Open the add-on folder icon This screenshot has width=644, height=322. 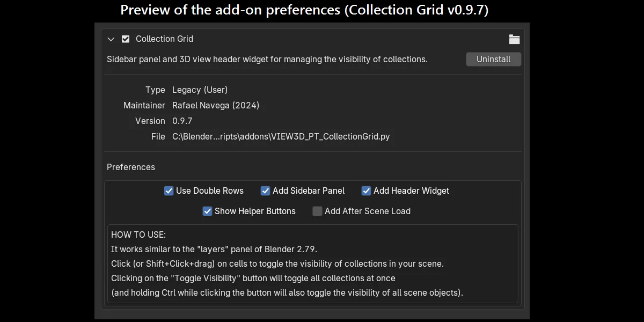click(514, 39)
